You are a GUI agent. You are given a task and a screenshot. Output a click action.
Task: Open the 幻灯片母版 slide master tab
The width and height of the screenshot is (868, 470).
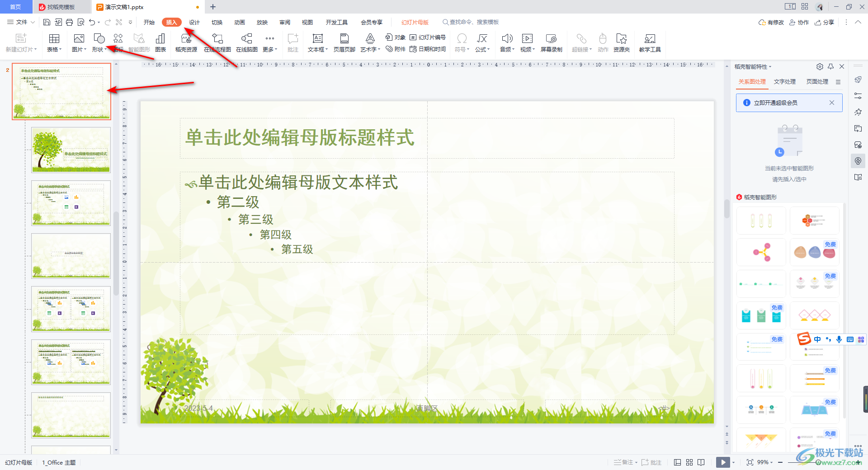coord(415,22)
